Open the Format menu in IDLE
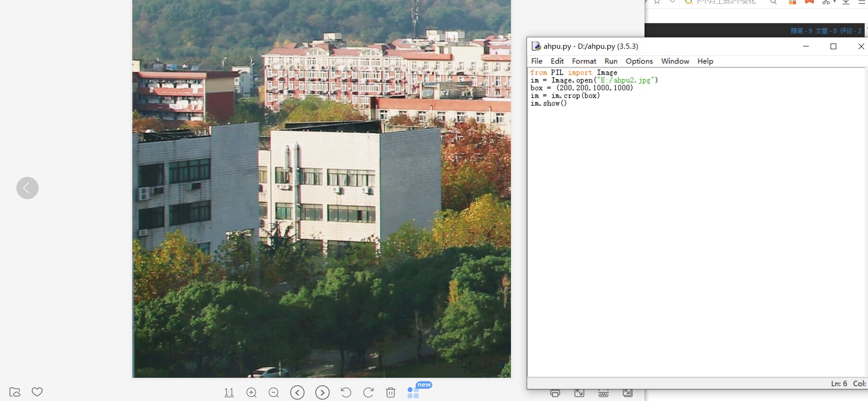This screenshot has width=868, height=401. pyautogui.click(x=584, y=61)
